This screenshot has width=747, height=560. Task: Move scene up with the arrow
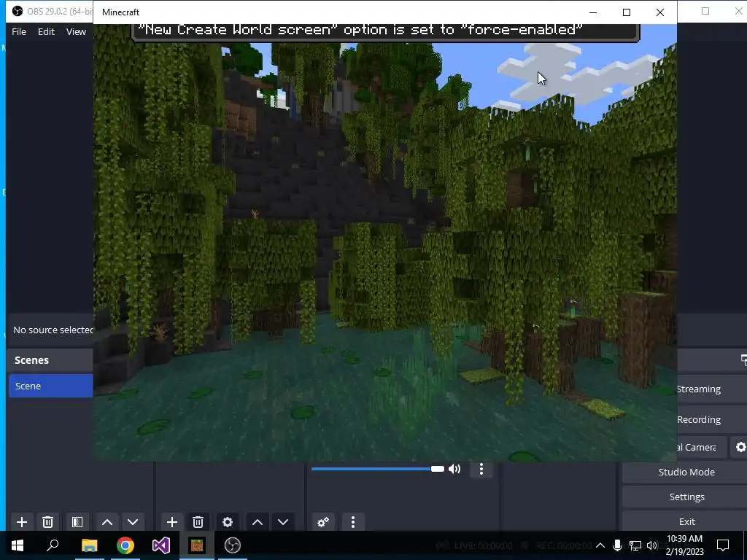107,522
